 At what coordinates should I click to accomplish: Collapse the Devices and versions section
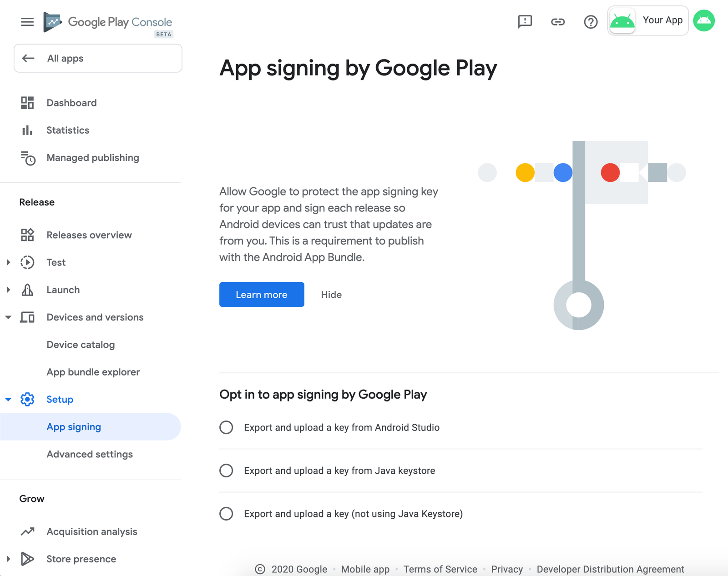[x=8, y=317]
